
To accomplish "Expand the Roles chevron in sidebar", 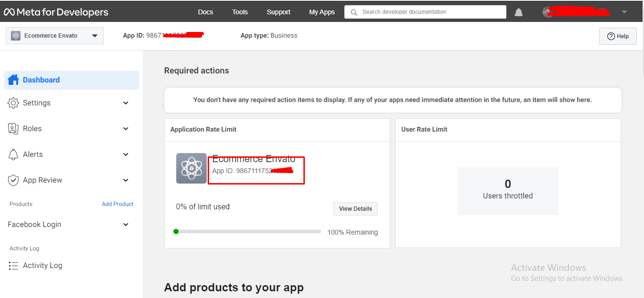I will [x=126, y=129].
